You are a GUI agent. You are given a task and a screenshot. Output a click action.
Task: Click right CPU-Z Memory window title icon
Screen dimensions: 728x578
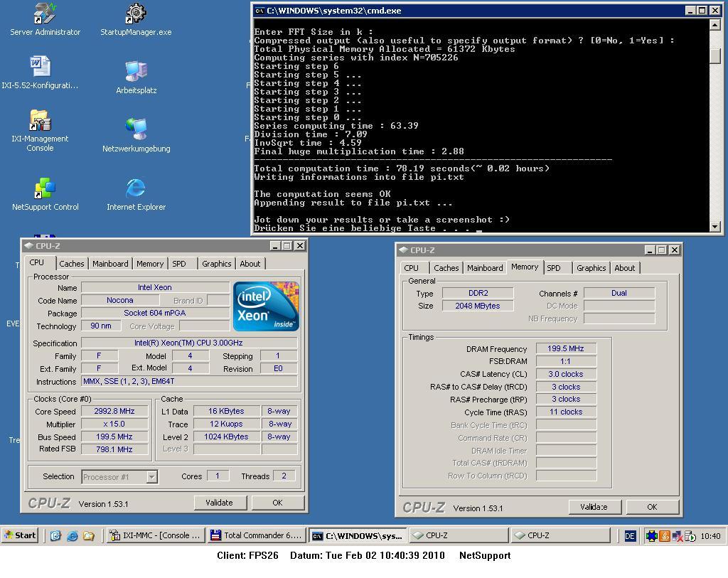coord(404,250)
